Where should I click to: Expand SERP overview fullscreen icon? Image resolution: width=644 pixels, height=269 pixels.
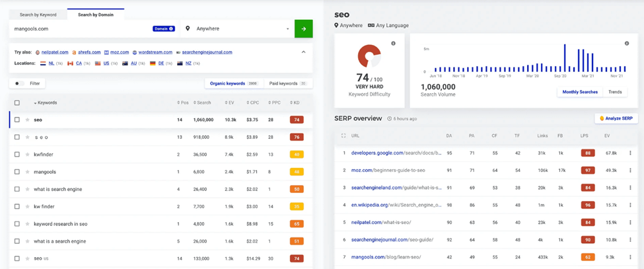343,135
